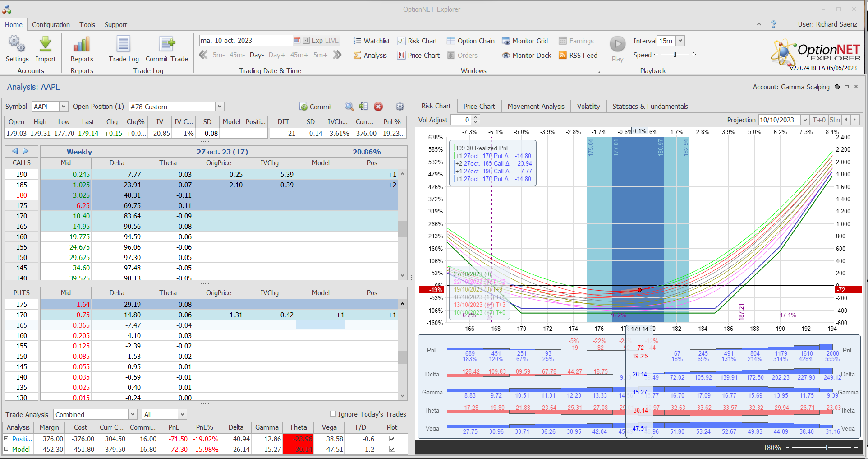The width and height of the screenshot is (868, 459).
Task: Click the Import download icon
Action: pyautogui.click(x=46, y=44)
